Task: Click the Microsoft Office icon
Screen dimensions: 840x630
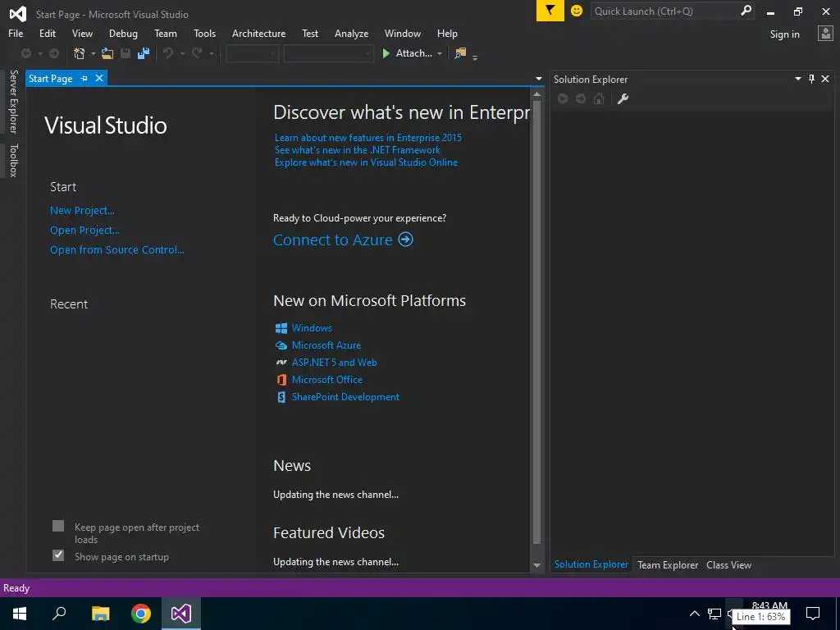Action: point(281,380)
